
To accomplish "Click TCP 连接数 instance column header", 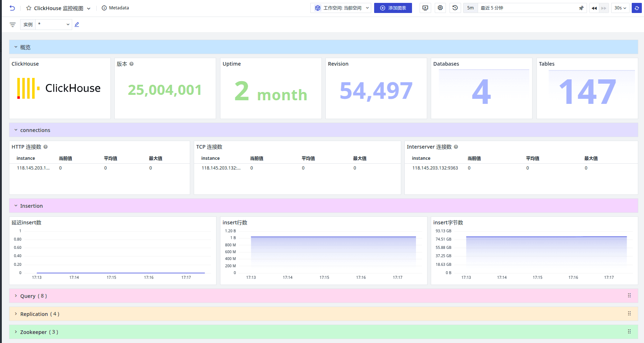I will pyautogui.click(x=210, y=158).
